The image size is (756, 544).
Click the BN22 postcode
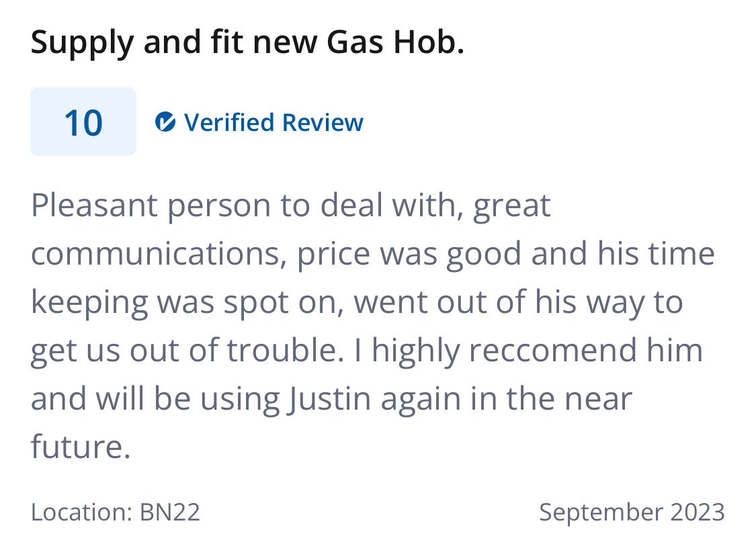coord(170,512)
